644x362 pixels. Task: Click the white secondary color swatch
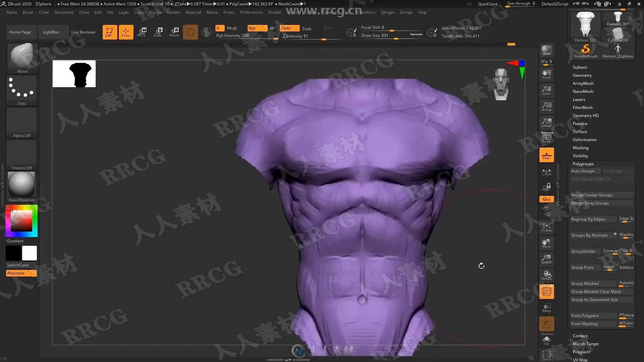point(30,253)
